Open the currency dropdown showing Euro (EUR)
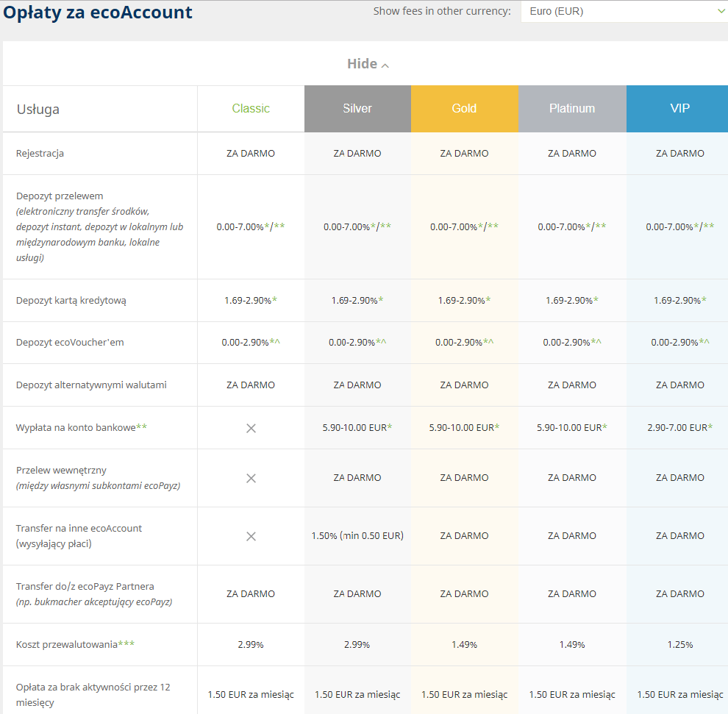Screen dimensions: 728x714 [624, 11]
